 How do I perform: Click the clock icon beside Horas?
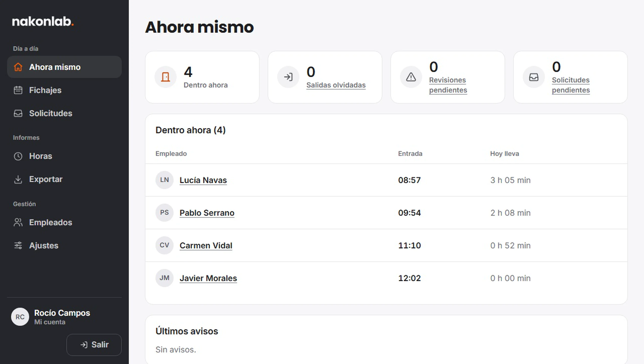click(x=18, y=156)
